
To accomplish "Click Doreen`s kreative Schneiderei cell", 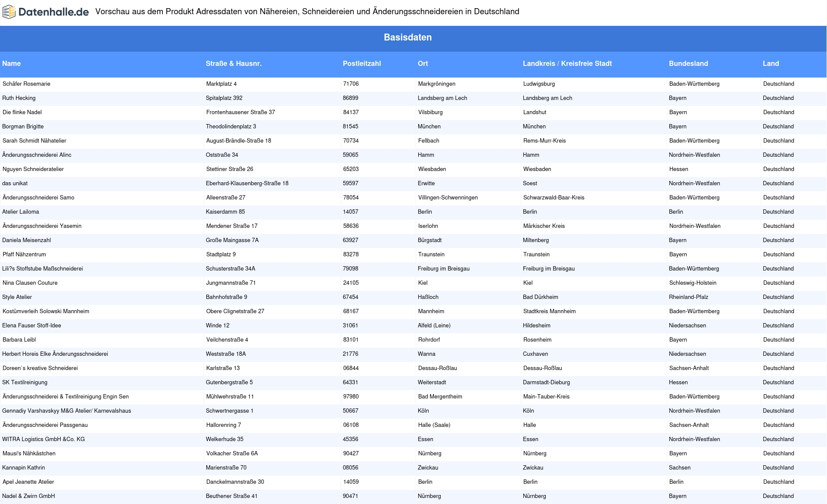I will 40,368.
